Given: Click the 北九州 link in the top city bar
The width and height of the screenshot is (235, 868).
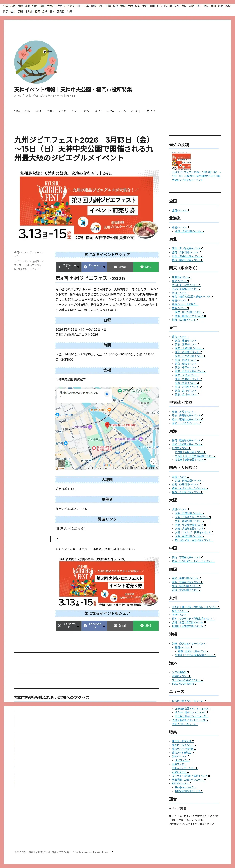Looking at the screenshot, I should coord(29,11).
